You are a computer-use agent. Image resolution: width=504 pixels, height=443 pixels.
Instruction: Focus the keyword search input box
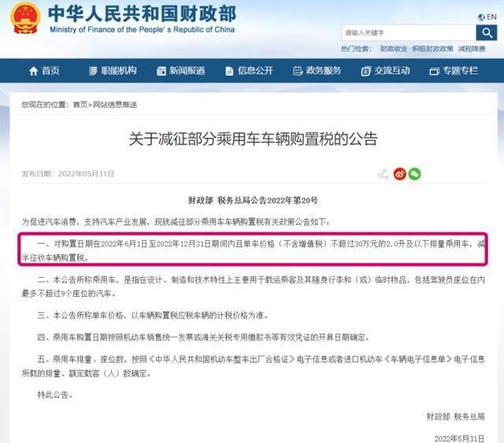tap(409, 33)
